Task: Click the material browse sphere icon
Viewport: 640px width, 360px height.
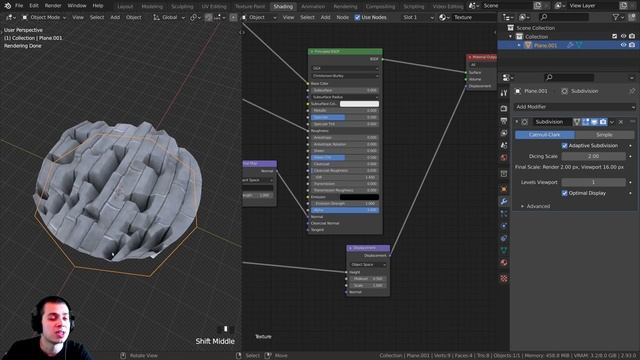Action: 444,18
